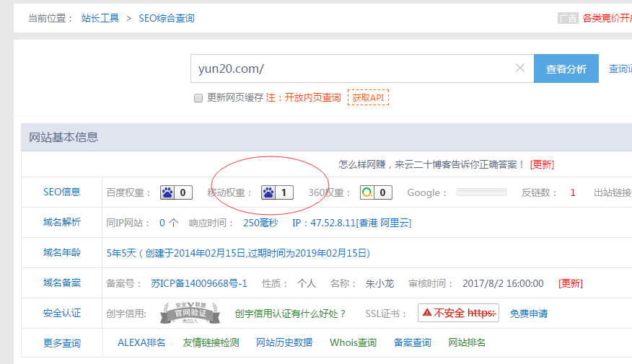632x364 pixels.
Task: Click the audit time 2017/8/2 16:00:00
Action: 503,283
